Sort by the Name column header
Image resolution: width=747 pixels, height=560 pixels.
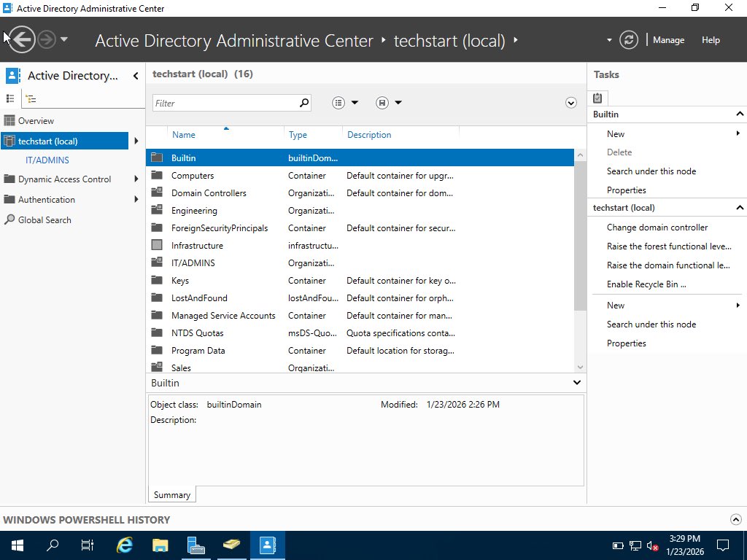183,135
